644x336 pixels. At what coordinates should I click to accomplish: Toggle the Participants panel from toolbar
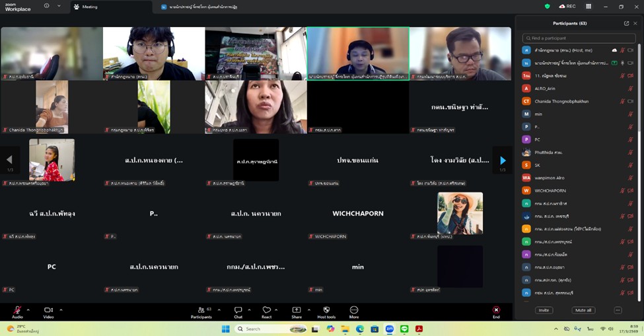201,310
